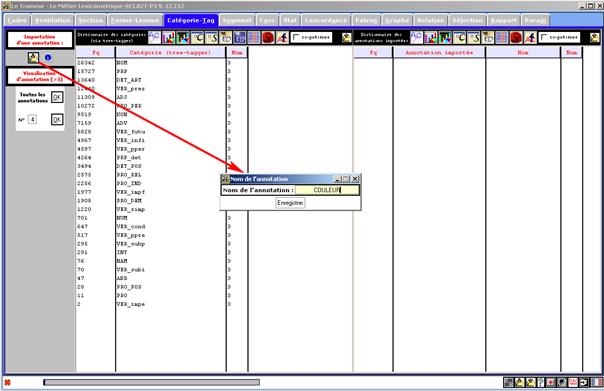This screenshot has height=391, width=604.
Task: Click the OK button beside the N° field
Action: [57, 119]
